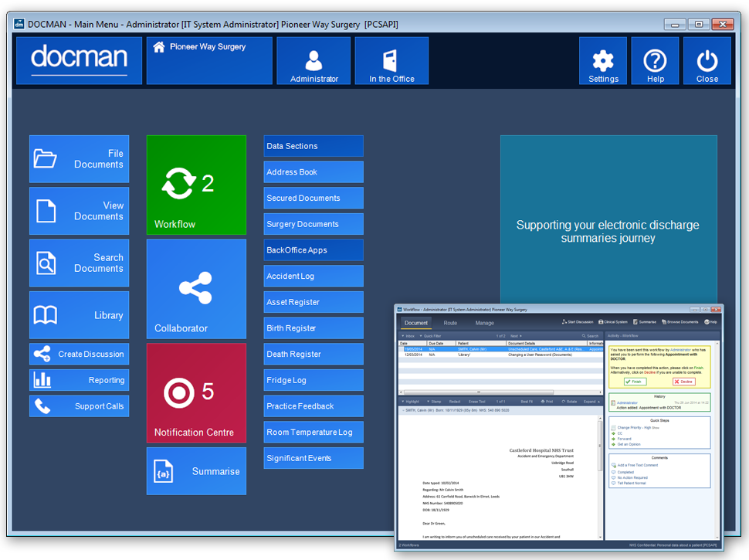Click Best Fit in Workflow document toolbar
The height and width of the screenshot is (560, 749).
(x=527, y=402)
